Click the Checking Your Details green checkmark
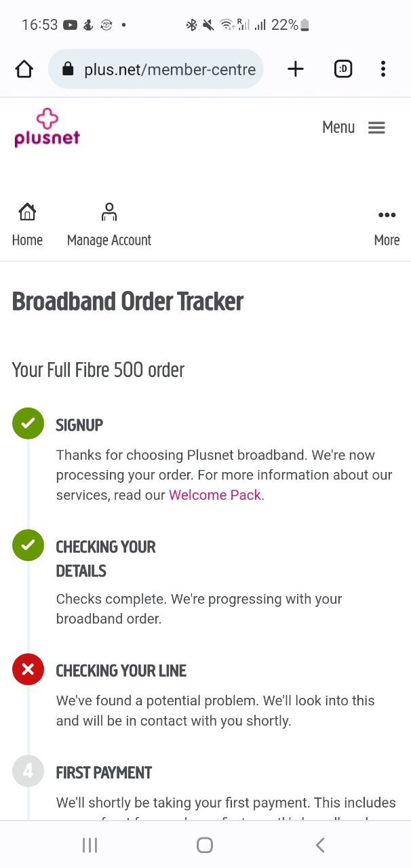Viewport: 411px width, 868px height. tap(28, 545)
